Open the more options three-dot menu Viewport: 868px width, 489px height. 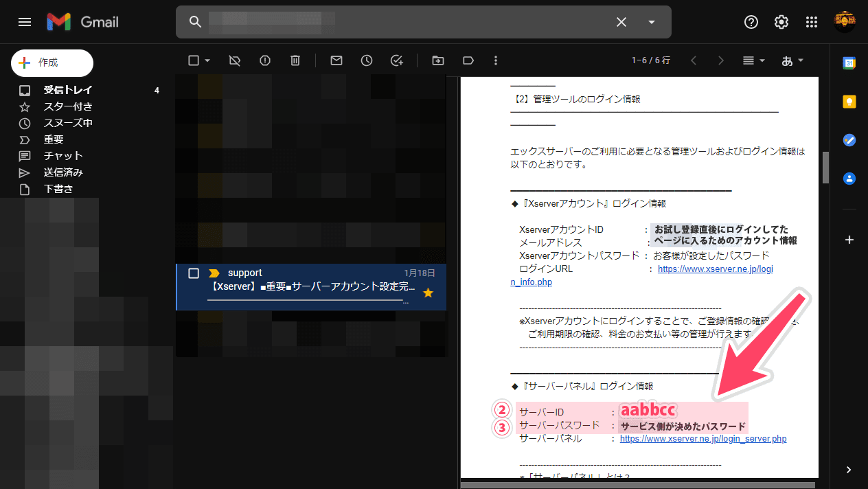pos(496,60)
